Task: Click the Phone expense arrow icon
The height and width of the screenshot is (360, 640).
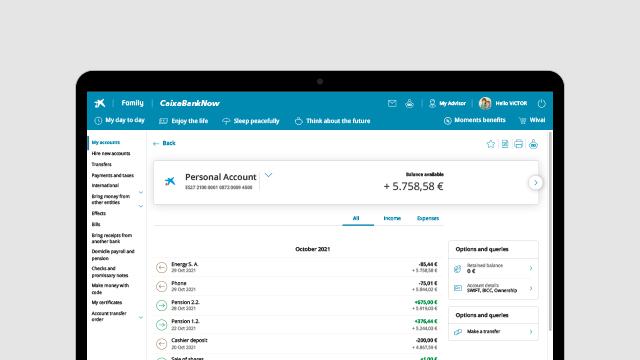Action: click(162, 287)
